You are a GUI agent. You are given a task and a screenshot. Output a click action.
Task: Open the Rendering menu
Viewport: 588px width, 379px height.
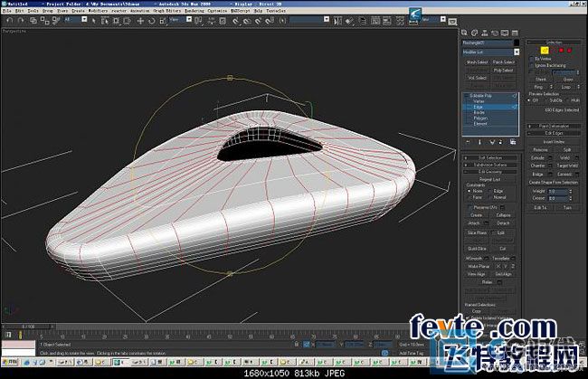pyautogui.click(x=194, y=11)
